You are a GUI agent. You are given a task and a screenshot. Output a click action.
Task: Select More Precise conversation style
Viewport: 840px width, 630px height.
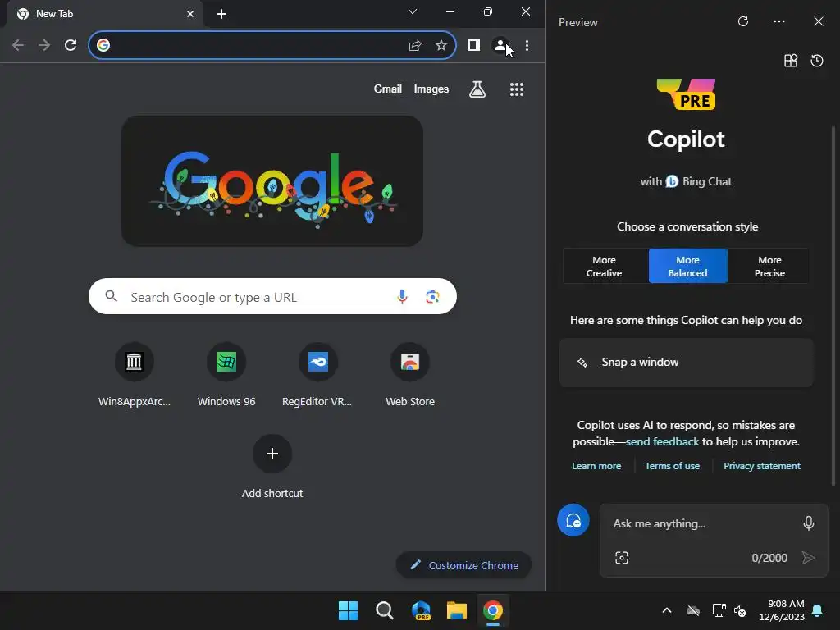[x=769, y=267]
